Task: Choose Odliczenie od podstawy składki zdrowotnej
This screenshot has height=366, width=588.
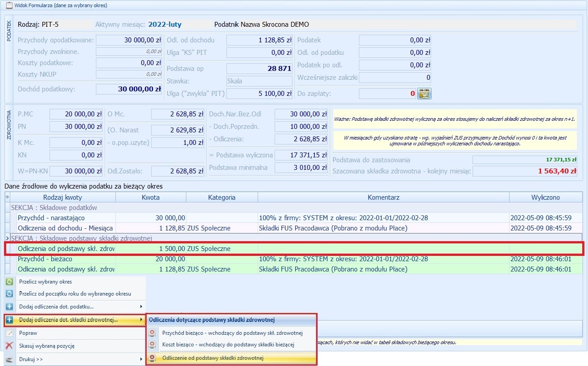Action: click(x=231, y=358)
